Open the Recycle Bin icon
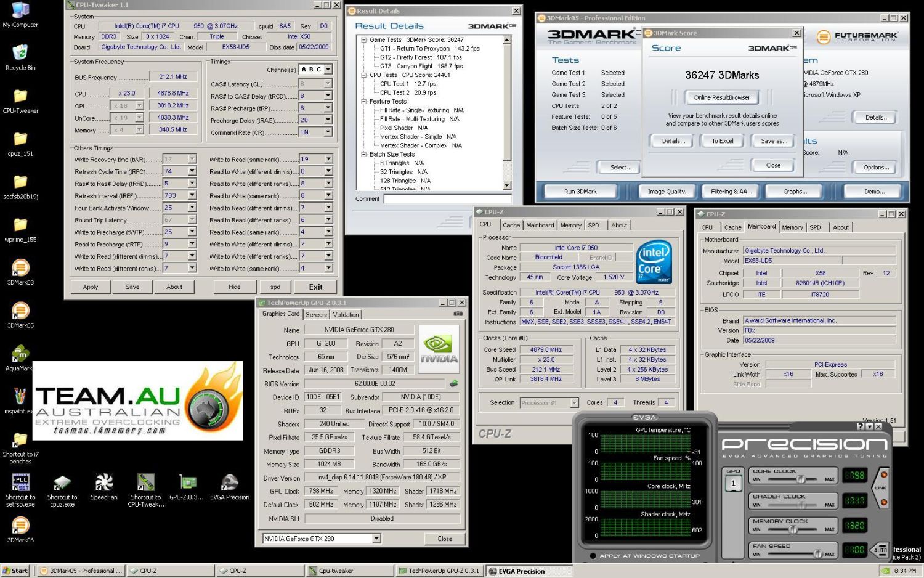The image size is (924, 578). 20,58
